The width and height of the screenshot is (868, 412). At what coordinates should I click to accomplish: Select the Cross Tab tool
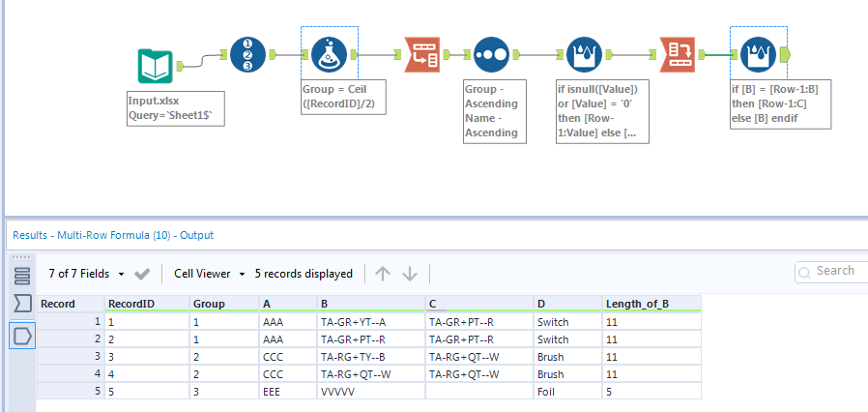[x=677, y=55]
